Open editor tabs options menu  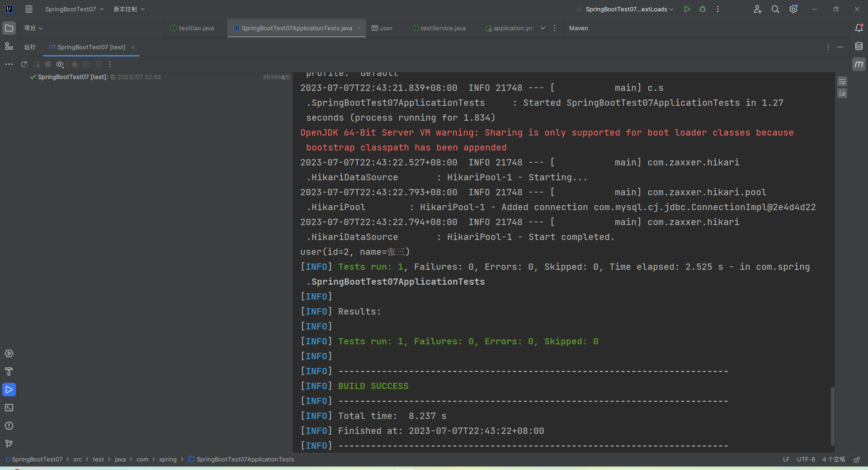click(x=555, y=28)
